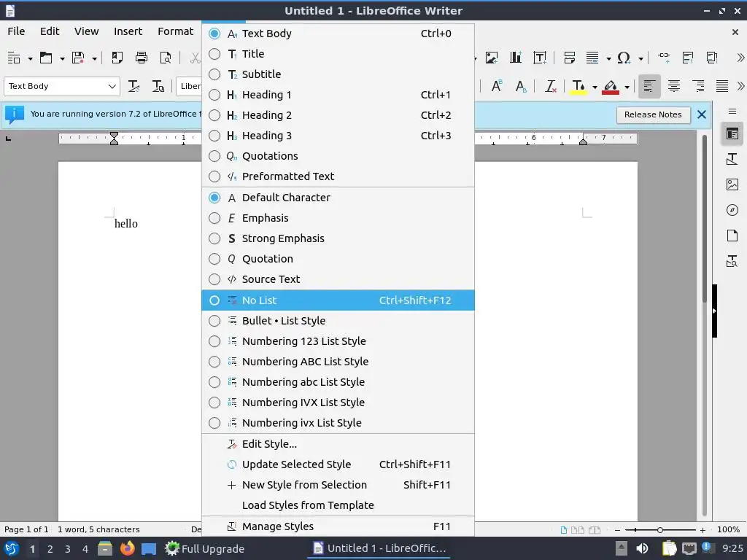The image size is (747, 560).
Task: Click the Firefox taskbar launcher
Action: click(127, 548)
